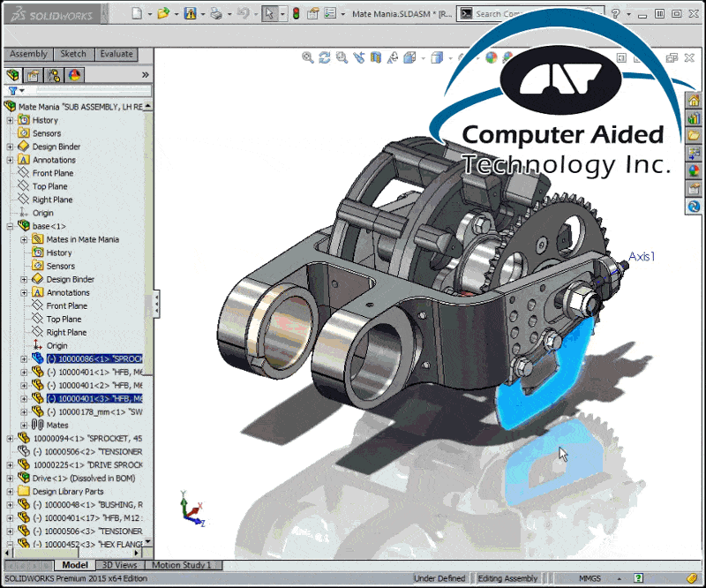Viewport: 706px width, 588px height.
Task: Click the Open file folder icon
Action: 163,13
